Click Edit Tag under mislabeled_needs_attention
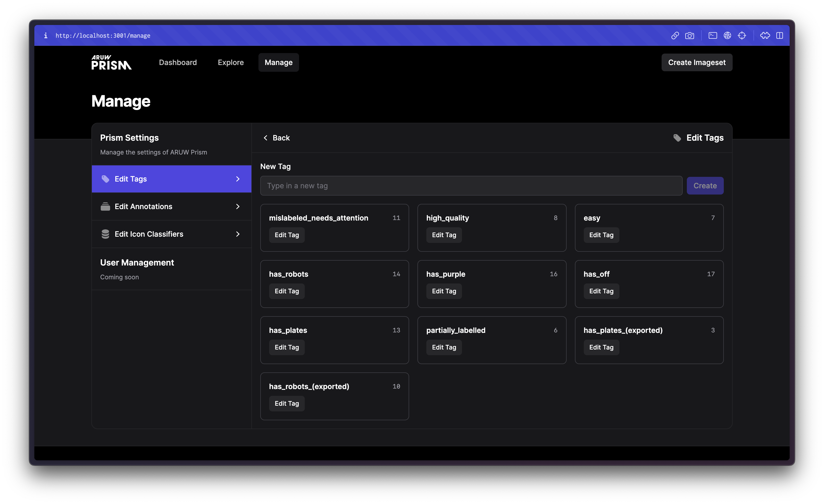This screenshot has width=824, height=504. click(287, 235)
